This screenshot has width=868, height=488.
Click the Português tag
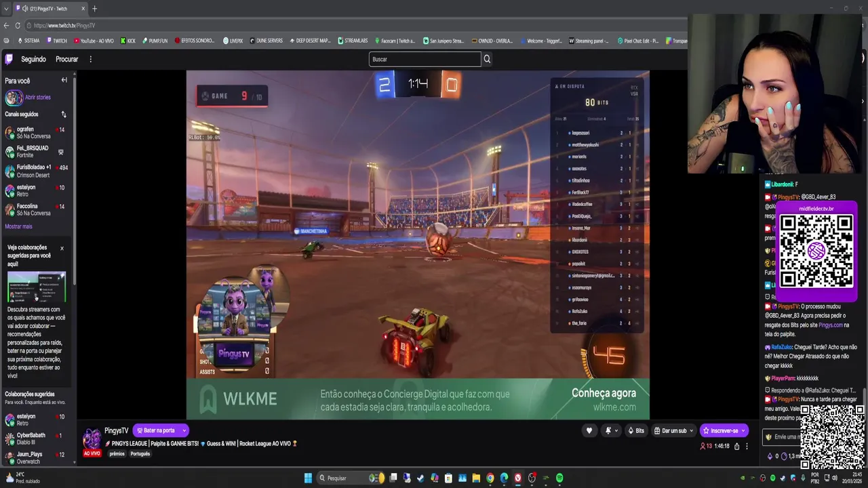(x=140, y=453)
